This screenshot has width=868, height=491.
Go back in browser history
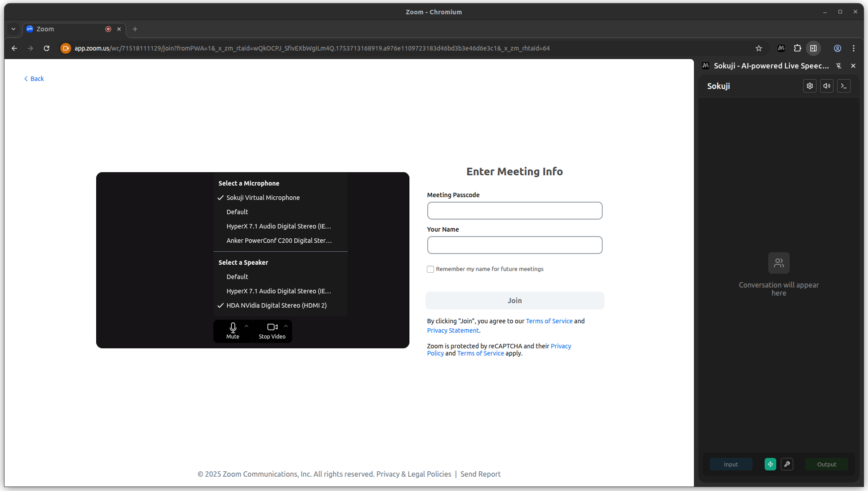click(14, 48)
